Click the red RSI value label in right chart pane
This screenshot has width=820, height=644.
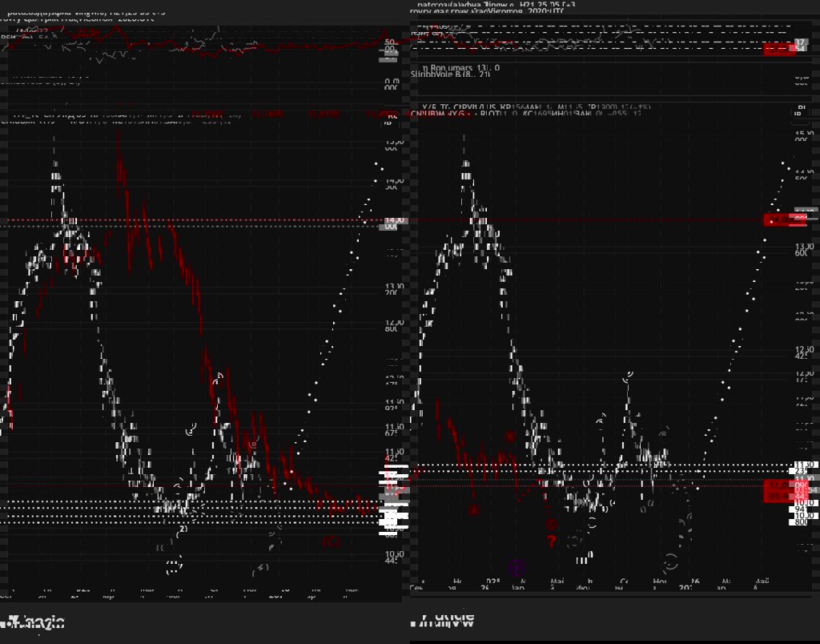click(779, 49)
